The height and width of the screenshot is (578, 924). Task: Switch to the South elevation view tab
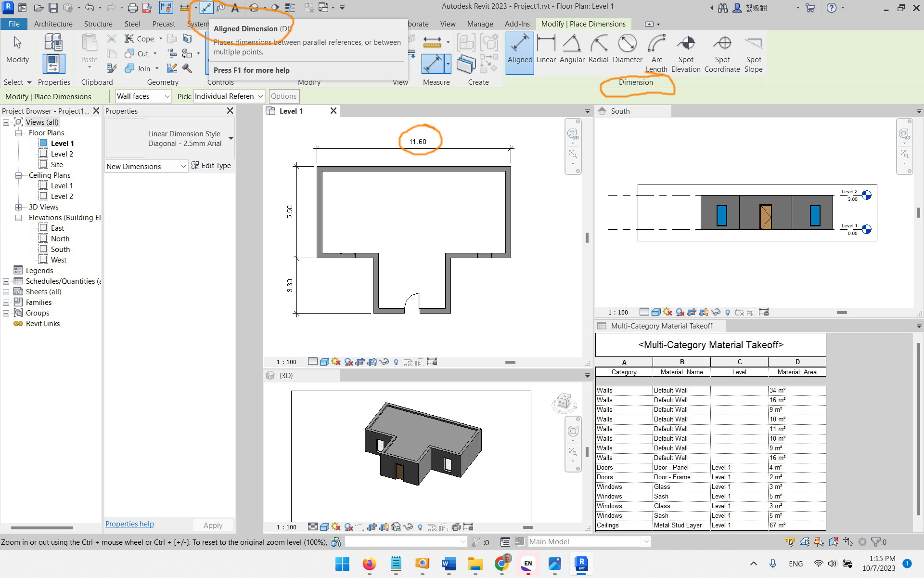pos(620,111)
